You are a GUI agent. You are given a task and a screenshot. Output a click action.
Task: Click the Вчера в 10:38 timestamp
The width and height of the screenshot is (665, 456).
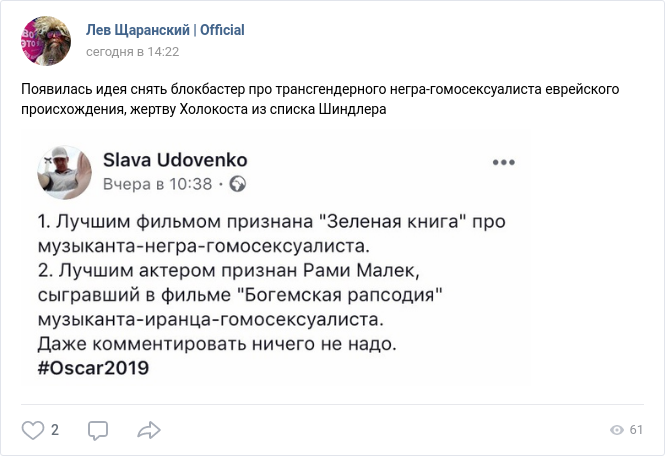[x=158, y=184]
